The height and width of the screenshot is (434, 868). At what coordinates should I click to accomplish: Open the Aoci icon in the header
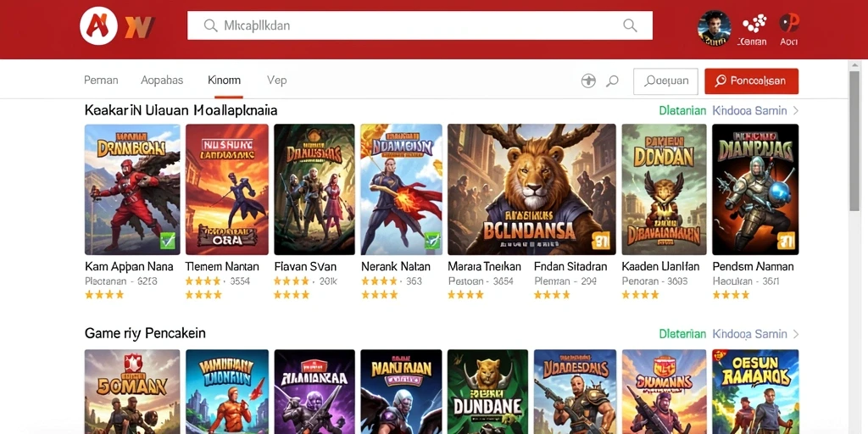coord(789,30)
